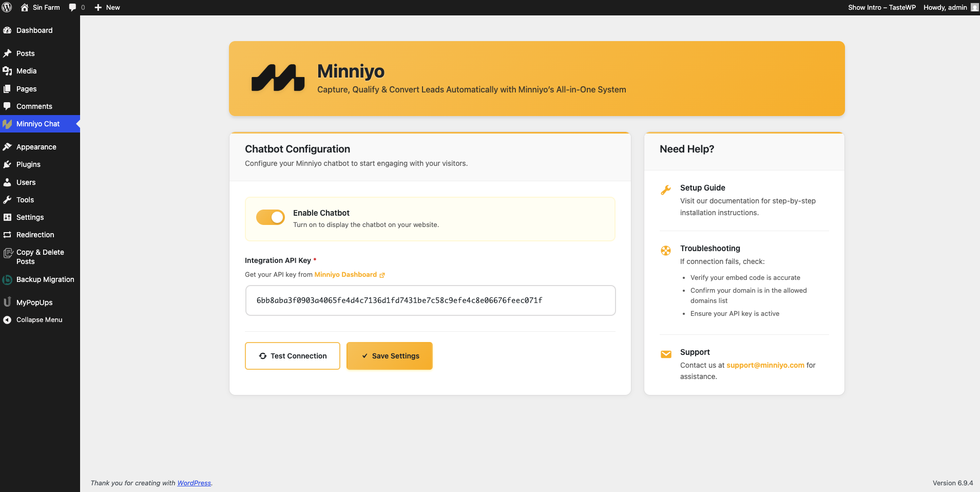980x492 pixels.
Task: Click the Users person icon
Action: (7, 182)
